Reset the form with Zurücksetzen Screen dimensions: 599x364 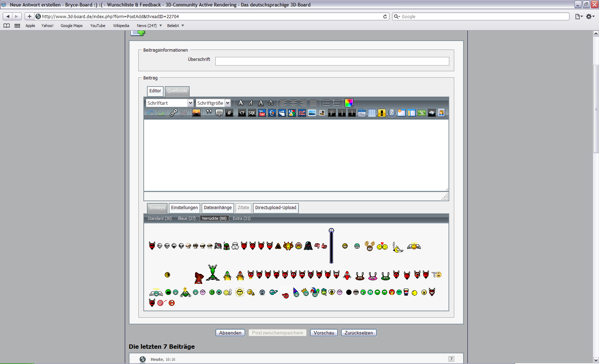point(359,333)
